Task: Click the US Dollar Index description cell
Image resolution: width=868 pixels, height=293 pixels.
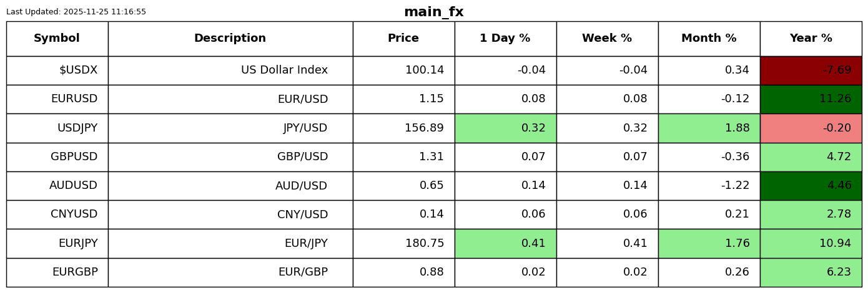Action: click(x=230, y=70)
